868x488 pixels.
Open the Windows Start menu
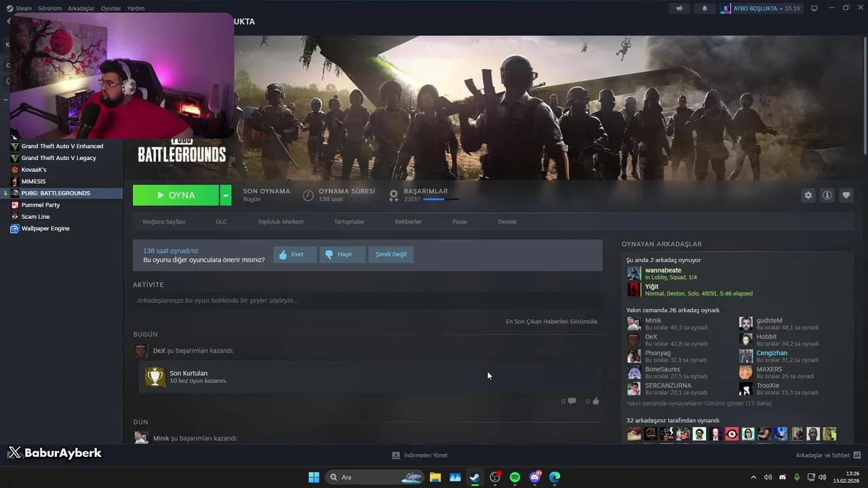click(314, 477)
